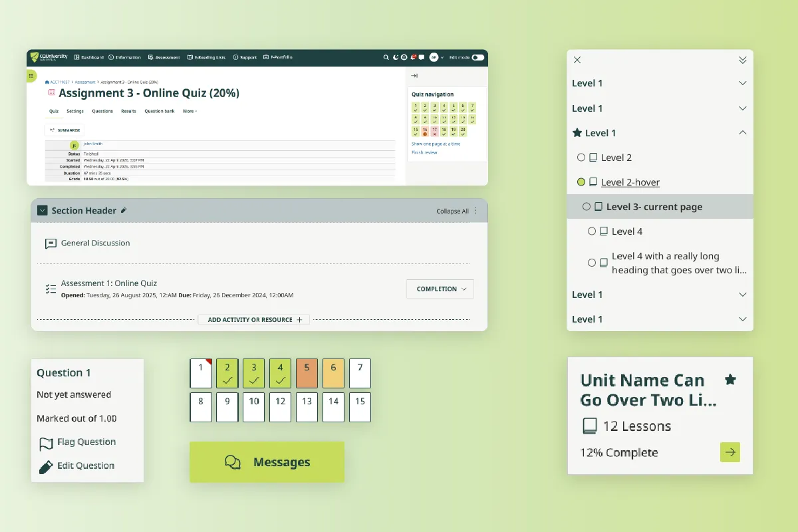Select yellow question 6 box
The height and width of the screenshot is (532, 798).
(334, 374)
